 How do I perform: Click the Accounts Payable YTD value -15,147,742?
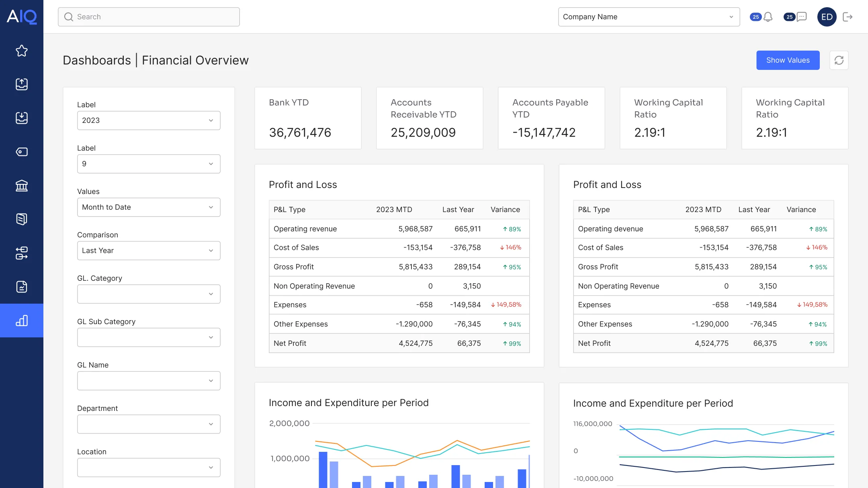click(544, 133)
